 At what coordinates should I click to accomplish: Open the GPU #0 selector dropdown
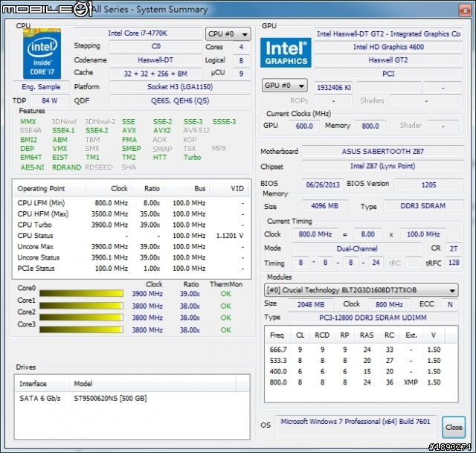(x=284, y=86)
